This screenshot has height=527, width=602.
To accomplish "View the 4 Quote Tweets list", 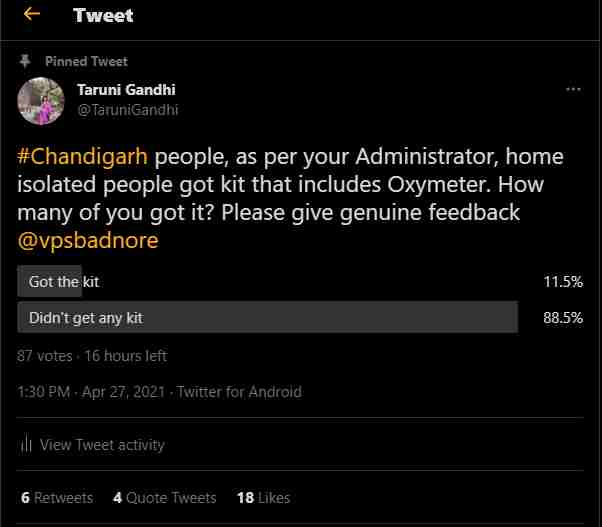I will pyautogui.click(x=165, y=498).
